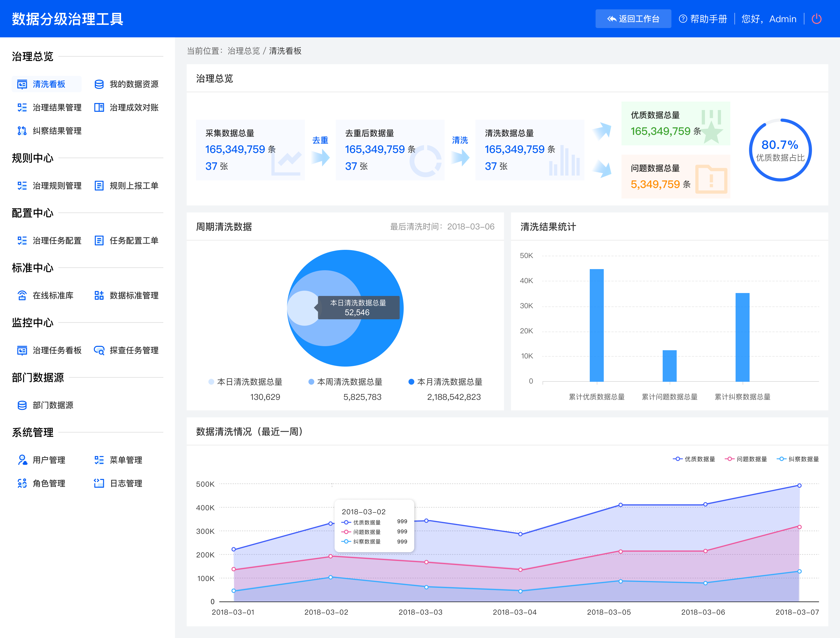Viewport: 840px width, 638px height.
Task: Click the 数据分级治理工具 title
Action: (x=68, y=19)
